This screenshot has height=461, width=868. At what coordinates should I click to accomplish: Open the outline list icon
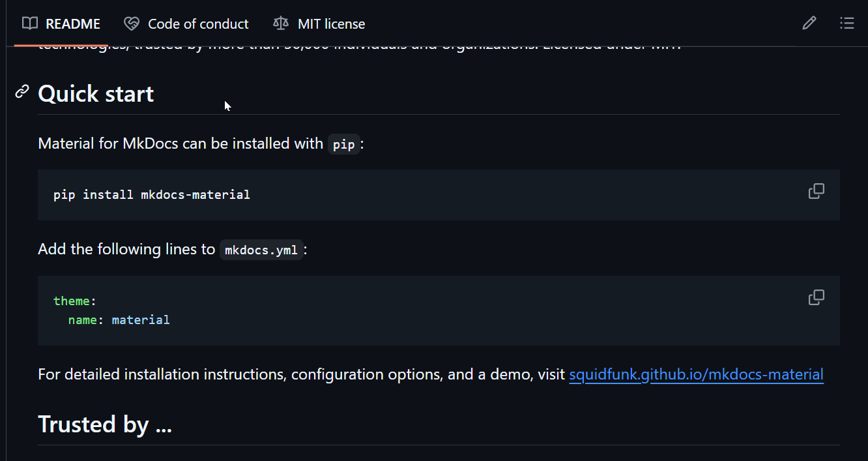pyautogui.click(x=846, y=23)
